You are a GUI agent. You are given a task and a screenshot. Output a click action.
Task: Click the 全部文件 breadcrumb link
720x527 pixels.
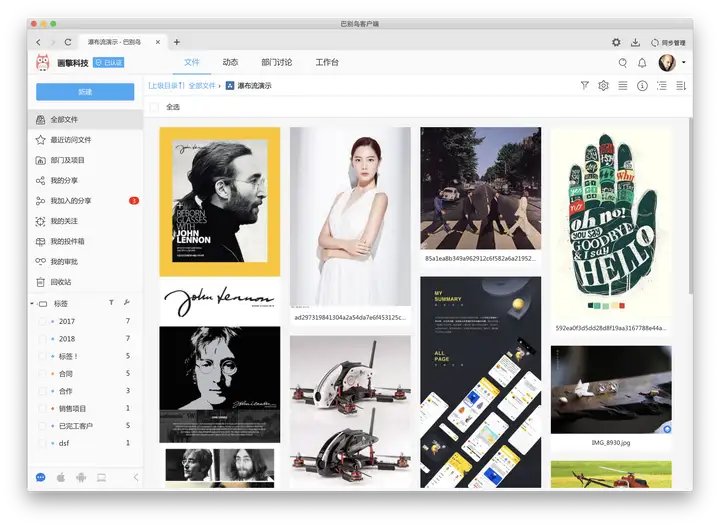202,86
